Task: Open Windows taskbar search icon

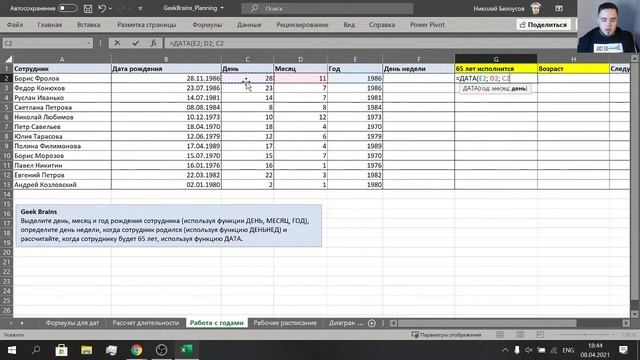Action: [x=36, y=350]
